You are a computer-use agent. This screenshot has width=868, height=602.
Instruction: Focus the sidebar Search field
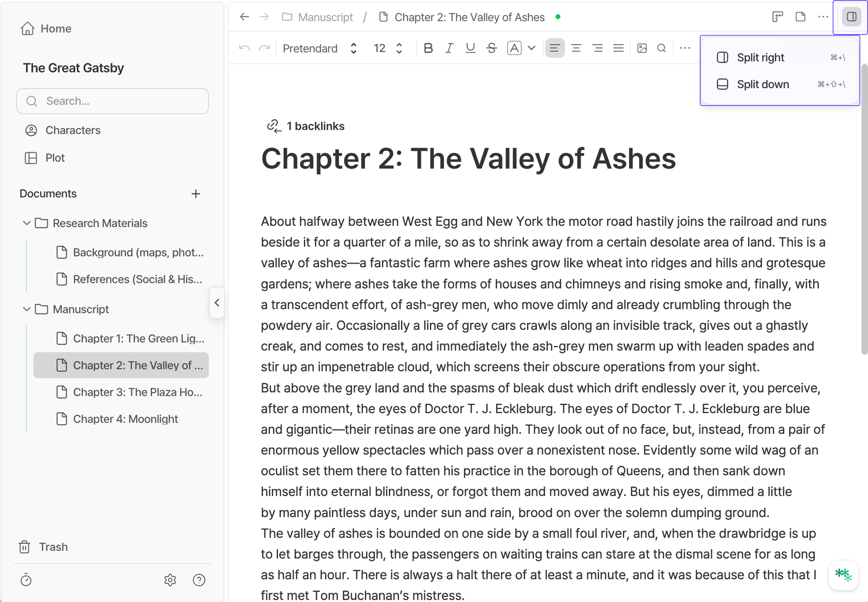point(113,101)
